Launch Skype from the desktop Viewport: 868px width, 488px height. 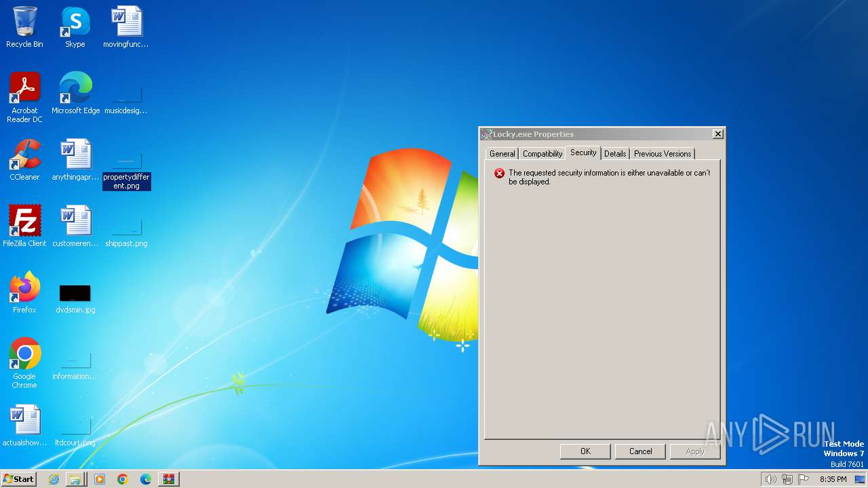click(x=75, y=27)
